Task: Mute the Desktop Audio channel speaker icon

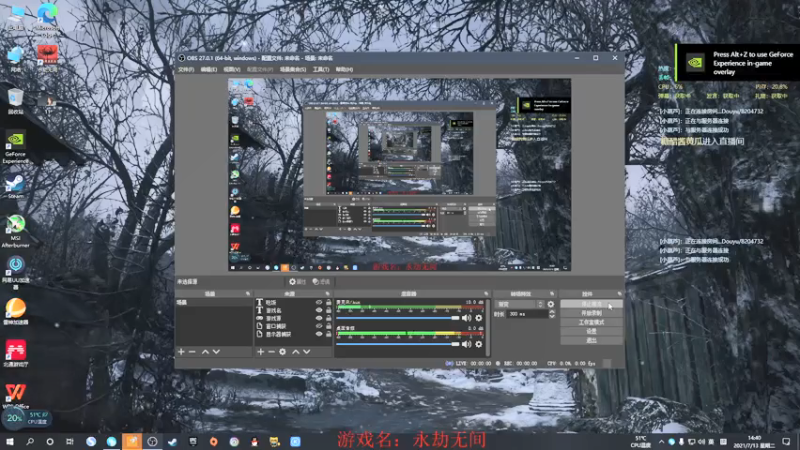Action: tap(466, 344)
